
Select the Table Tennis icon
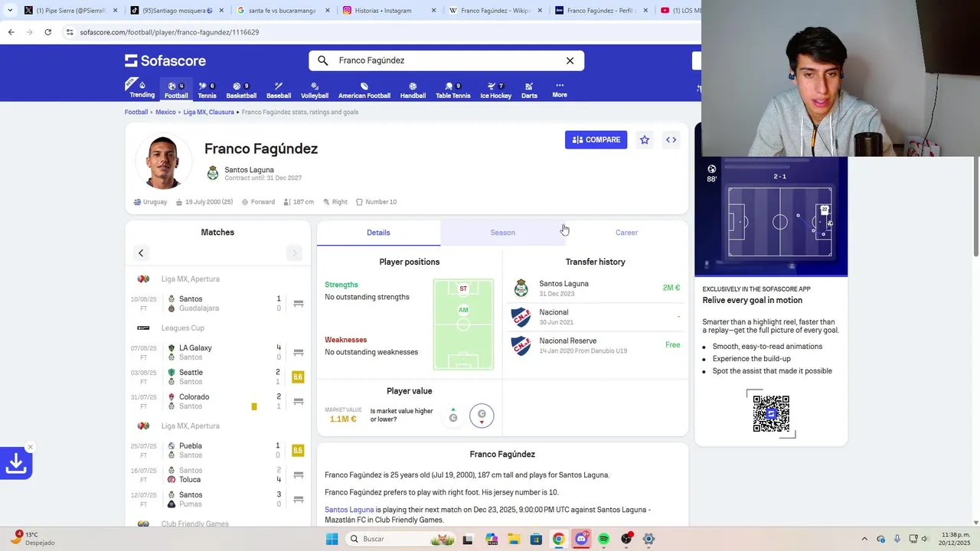[x=453, y=90]
